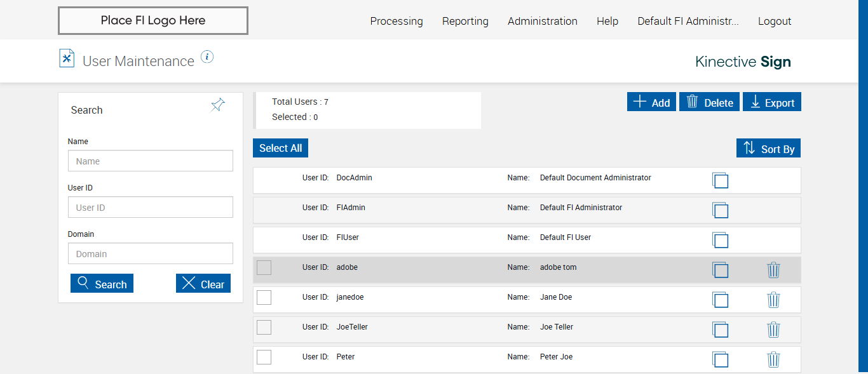The height and width of the screenshot is (374, 868).
Task: Focus the User ID search field
Action: coord(151,207)
